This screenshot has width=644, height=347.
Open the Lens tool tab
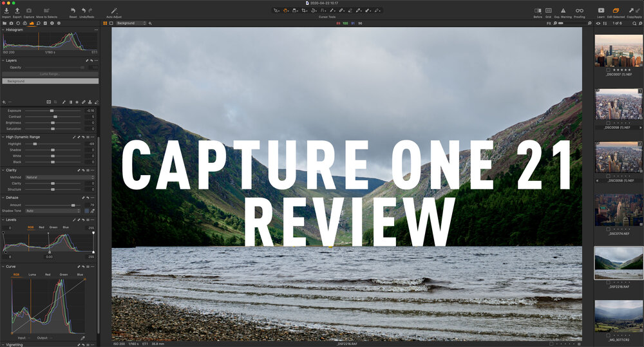coord(18,23)
